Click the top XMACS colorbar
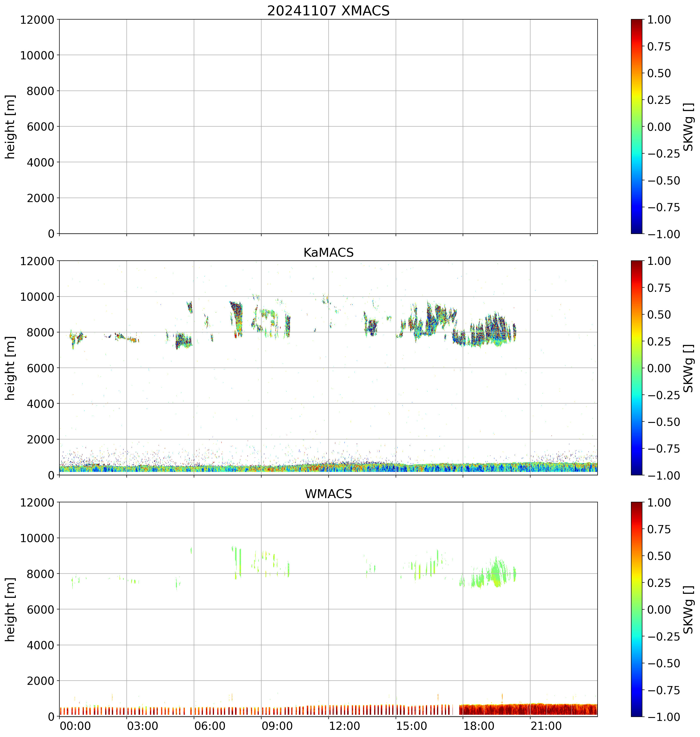Viewport: 700px width, 737px height. (637, 126)
